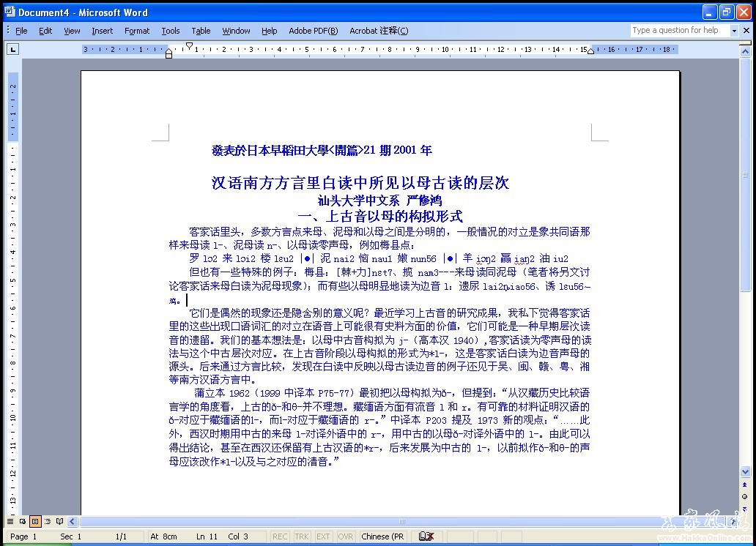The image size is (756, 546).
Task: Toggle EXT extend selection indicator
Action: (x=323, y=536)
